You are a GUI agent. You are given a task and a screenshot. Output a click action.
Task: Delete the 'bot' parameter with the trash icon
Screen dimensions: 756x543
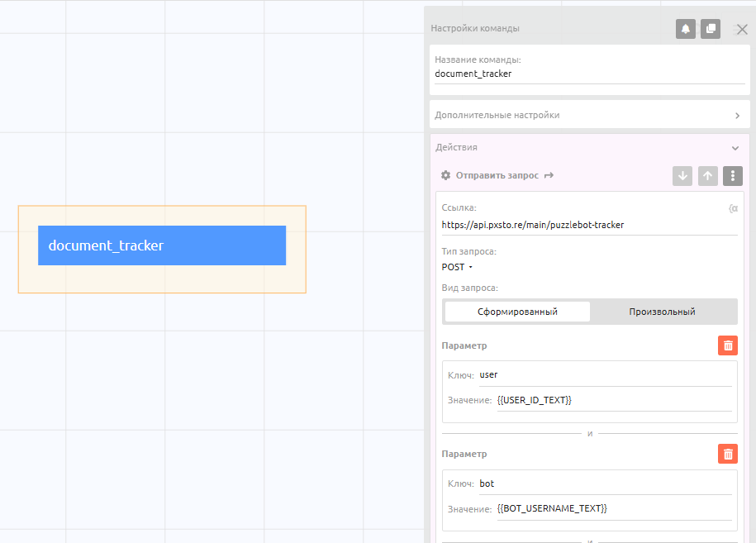click(727, 454)
